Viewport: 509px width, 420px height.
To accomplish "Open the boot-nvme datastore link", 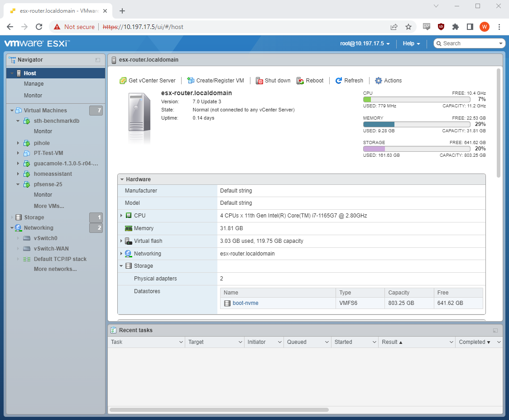I will pos(245,303).
